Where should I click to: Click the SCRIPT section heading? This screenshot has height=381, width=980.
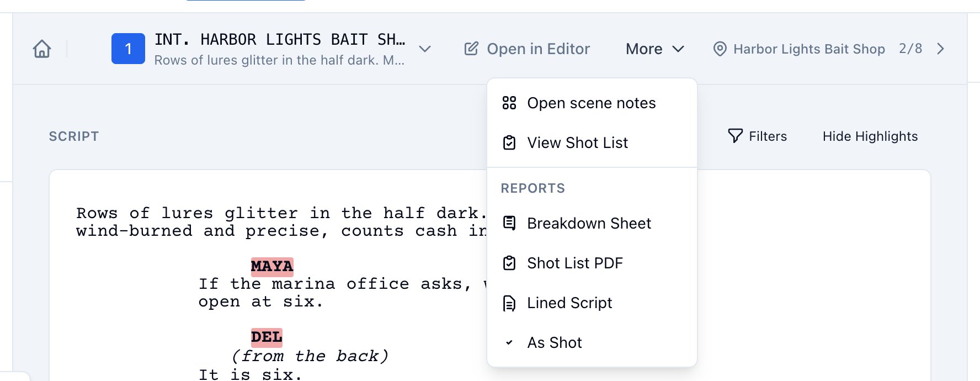tap(74, 136)
